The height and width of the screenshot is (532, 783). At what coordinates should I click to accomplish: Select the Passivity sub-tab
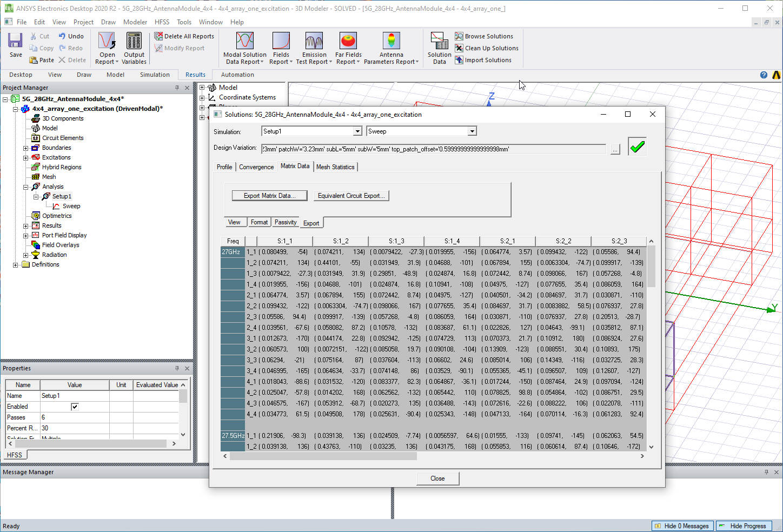(286, 222)
